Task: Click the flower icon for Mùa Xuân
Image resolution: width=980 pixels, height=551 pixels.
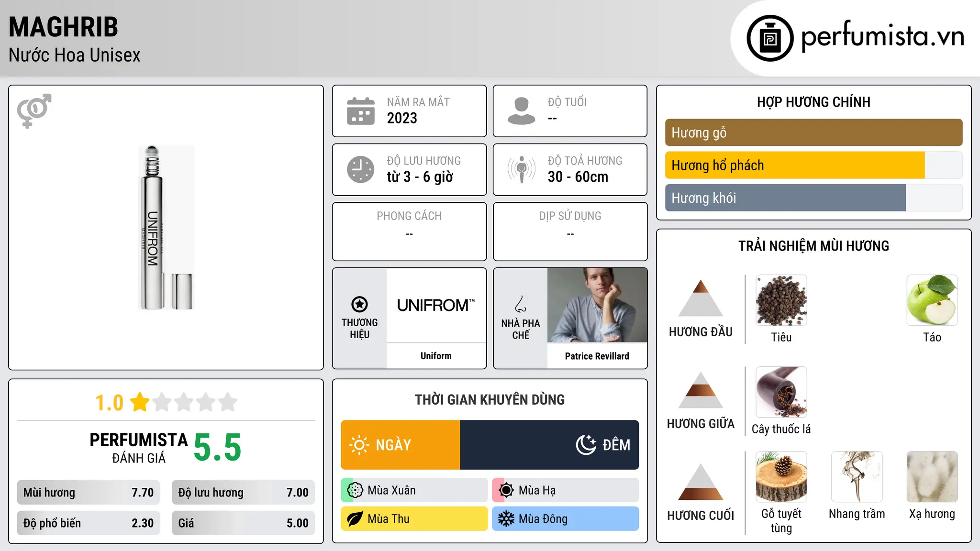Action: (x=355, y=490)
